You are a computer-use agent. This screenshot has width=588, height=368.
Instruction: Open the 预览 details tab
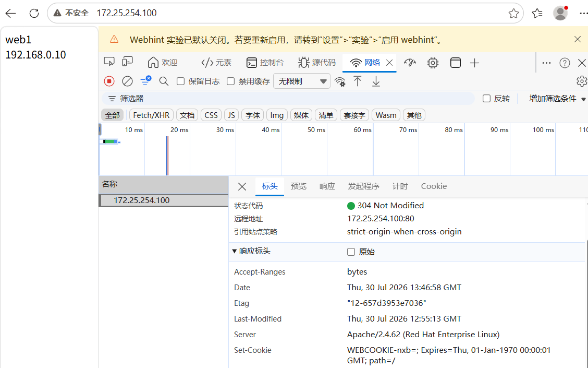pos(299,186)
